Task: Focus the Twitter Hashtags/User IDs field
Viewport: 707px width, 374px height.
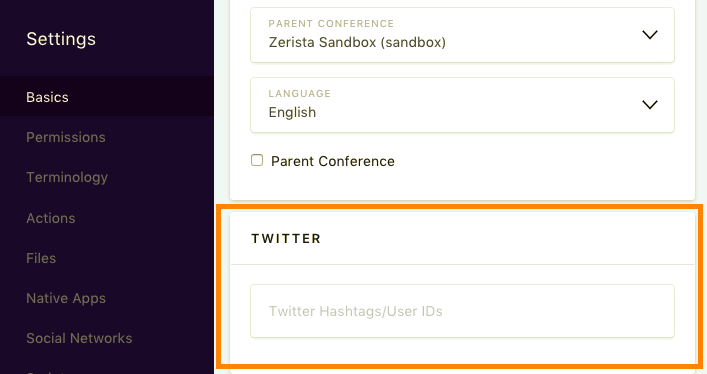Action: pyautogui.click(x=462, y=311)
